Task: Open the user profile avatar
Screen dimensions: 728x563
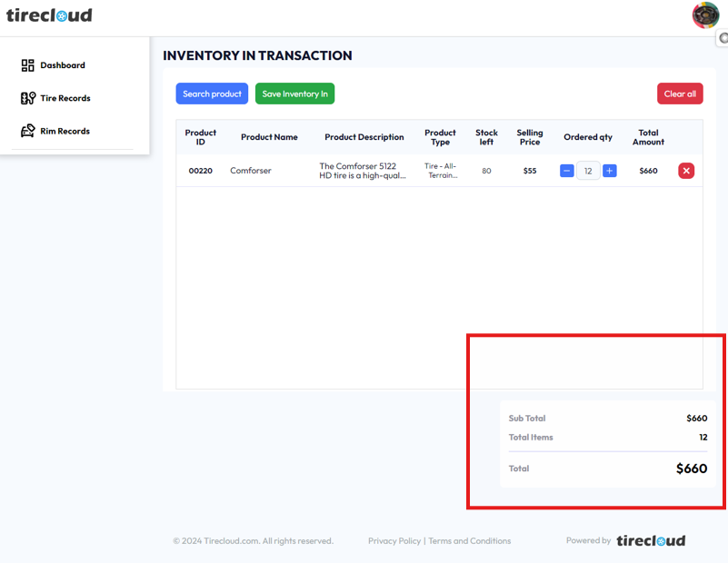Action: coord(705,15)
